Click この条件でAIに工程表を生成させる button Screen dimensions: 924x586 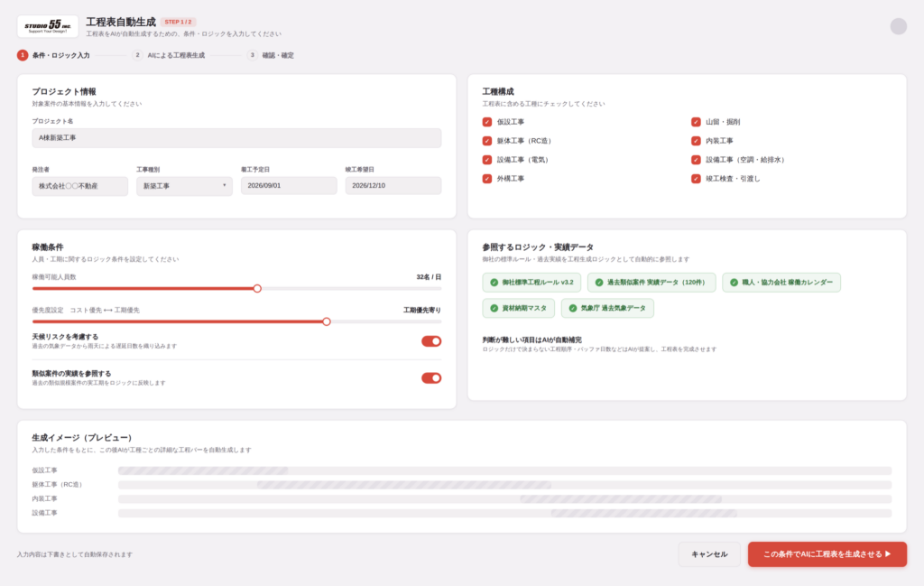[827, 554]
